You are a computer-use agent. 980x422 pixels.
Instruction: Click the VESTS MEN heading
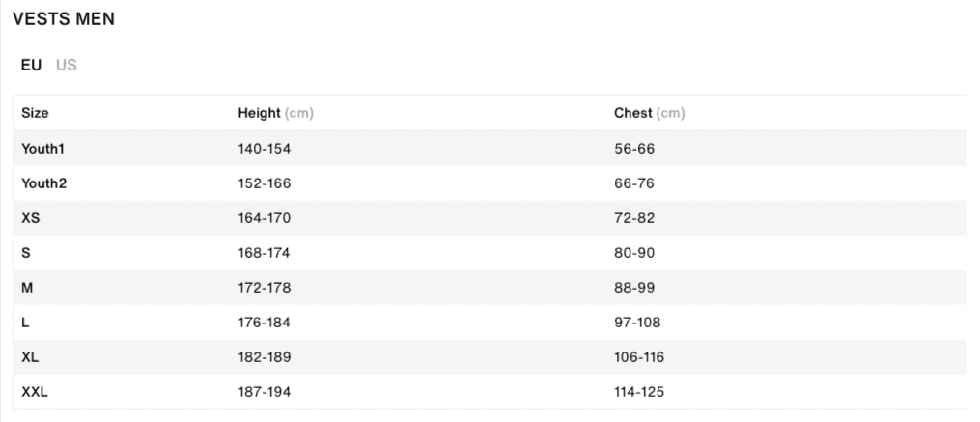[x=64, y=19]
